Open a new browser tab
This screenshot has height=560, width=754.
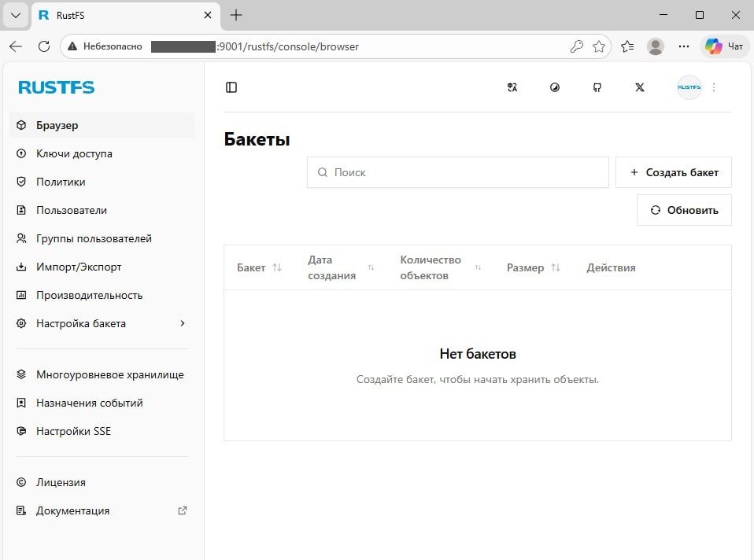(236, 16)
